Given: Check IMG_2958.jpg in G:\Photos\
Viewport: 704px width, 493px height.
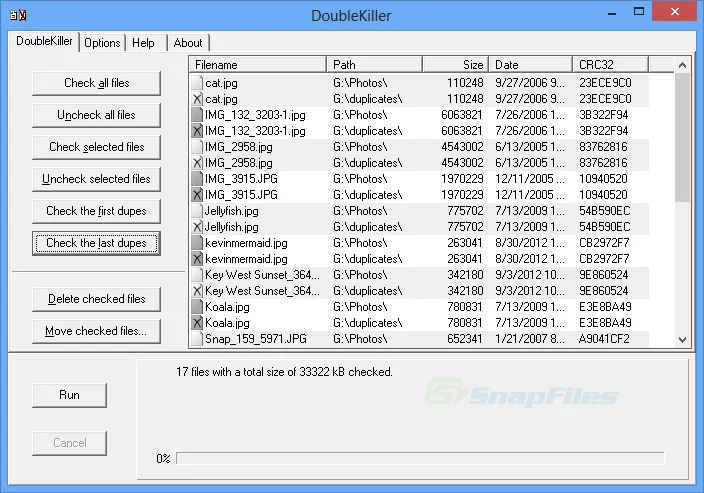Looking at the screenshot, I should (x=197, y=147).
